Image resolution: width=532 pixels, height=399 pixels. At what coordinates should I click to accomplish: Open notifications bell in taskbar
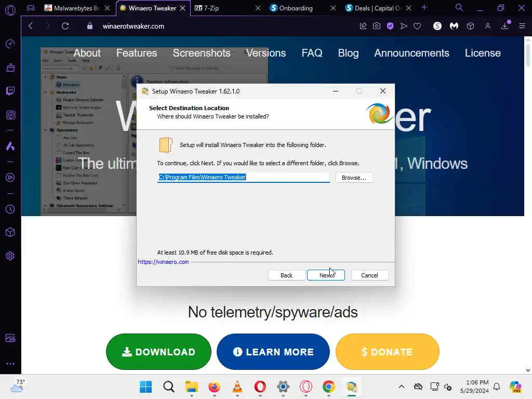(497, 387)
